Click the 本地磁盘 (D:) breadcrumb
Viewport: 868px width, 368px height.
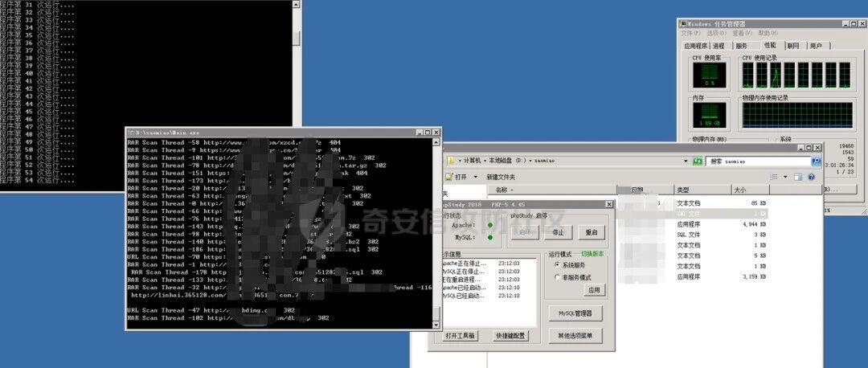pos(508,161)
